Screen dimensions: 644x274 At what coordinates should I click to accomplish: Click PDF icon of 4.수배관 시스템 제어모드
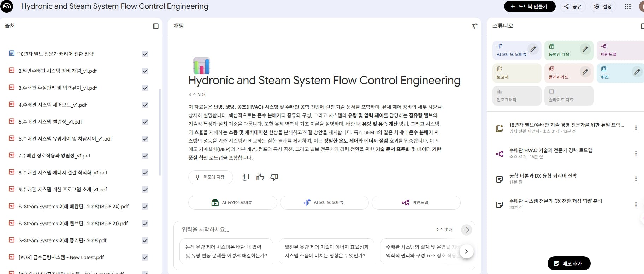[12, 104]
